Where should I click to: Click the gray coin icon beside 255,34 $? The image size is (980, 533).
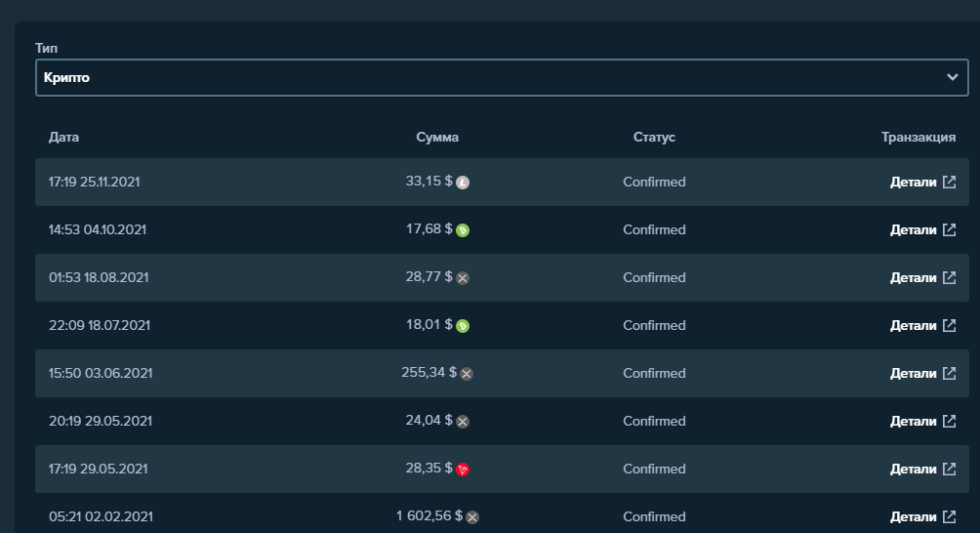467,374
